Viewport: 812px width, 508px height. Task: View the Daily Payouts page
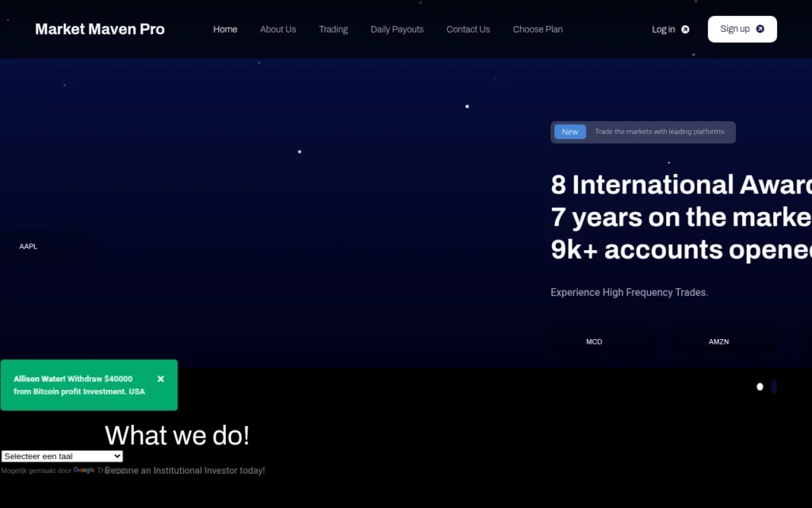[396, 29]
